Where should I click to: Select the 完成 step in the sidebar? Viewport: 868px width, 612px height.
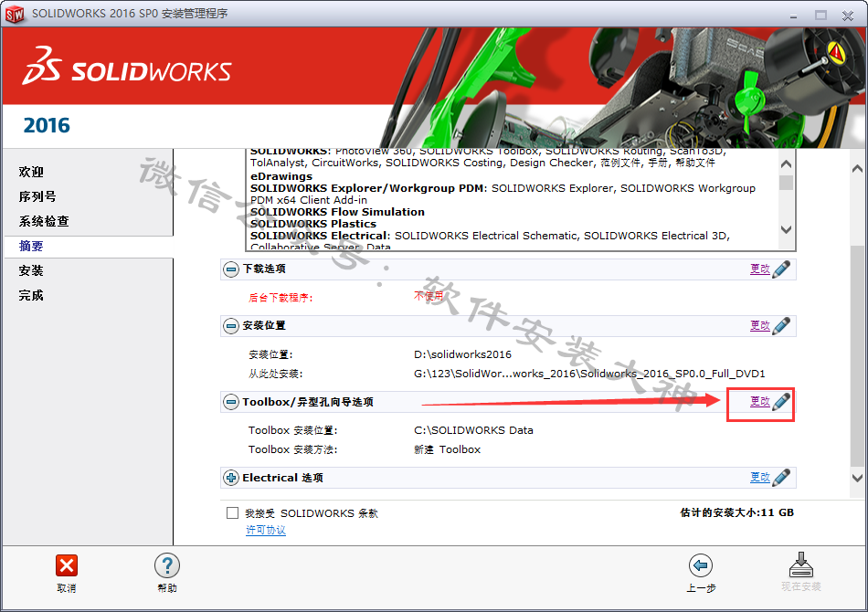31,295
